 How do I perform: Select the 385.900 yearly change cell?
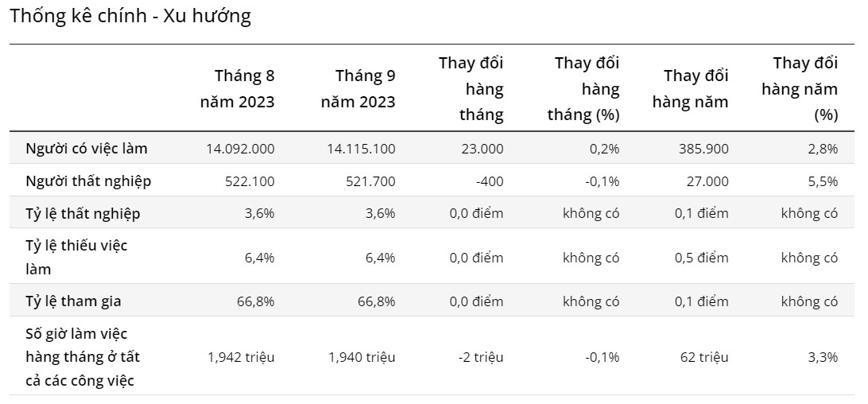coord(703,149)
